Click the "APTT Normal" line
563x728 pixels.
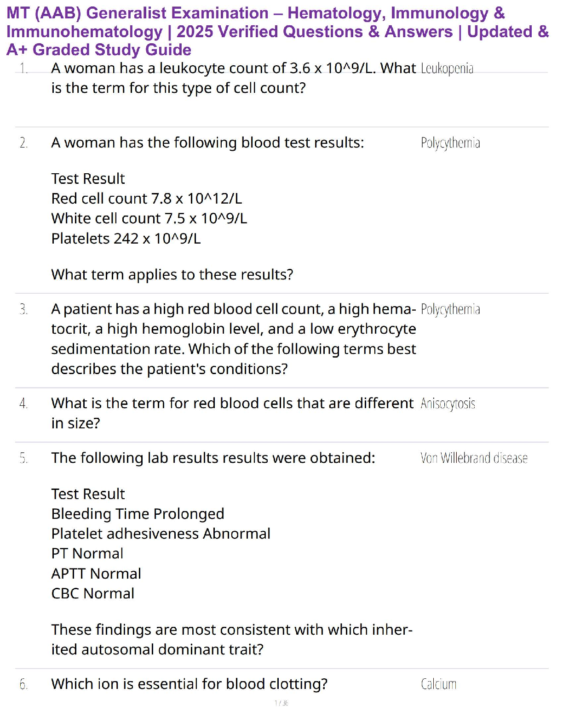[x=96, y=574]
